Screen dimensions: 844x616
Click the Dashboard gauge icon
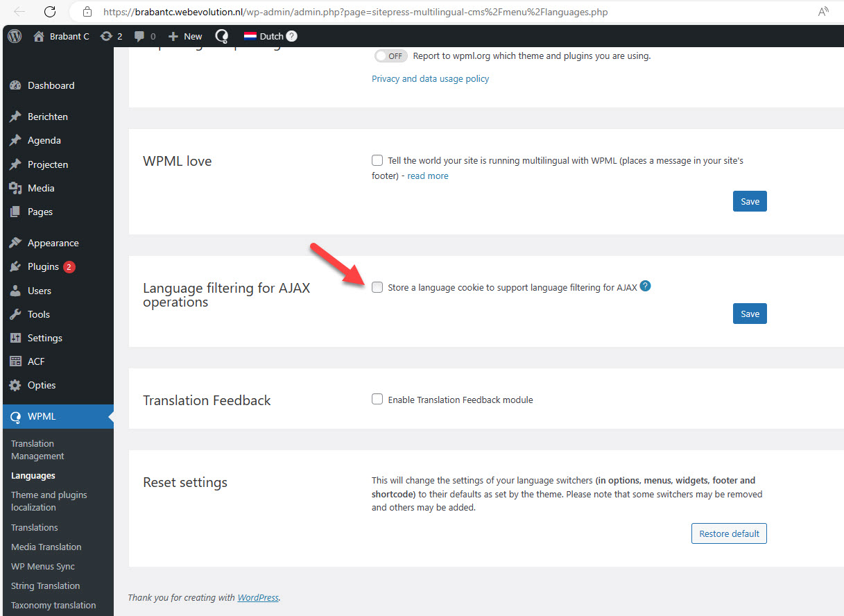(x=15, y=85)
